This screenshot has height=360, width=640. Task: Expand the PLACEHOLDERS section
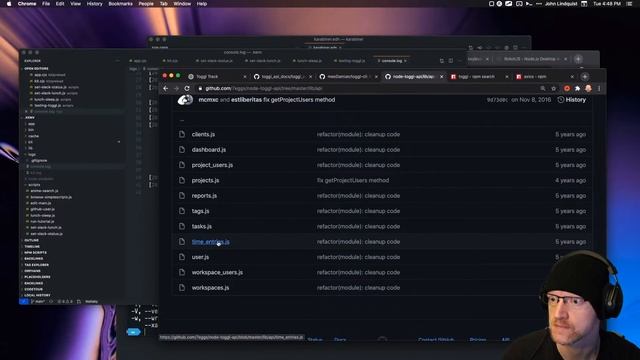click(37, 277)
